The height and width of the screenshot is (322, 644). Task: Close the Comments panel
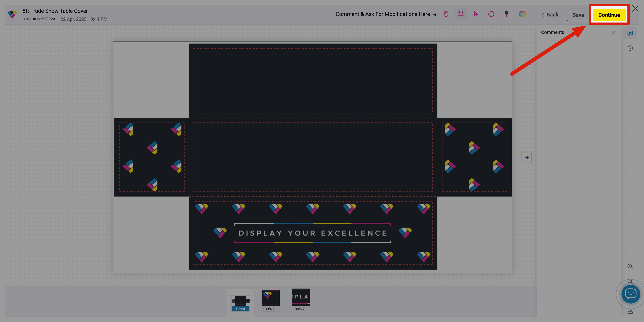tap(613, 32)
